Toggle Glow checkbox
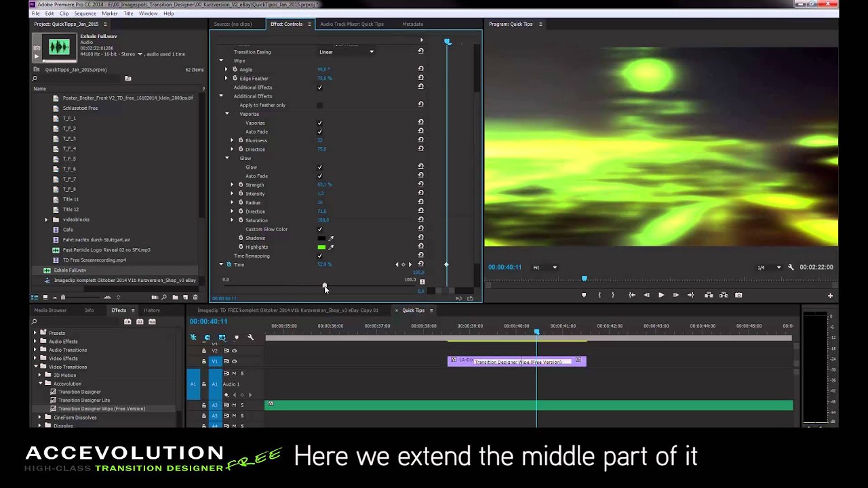The height and width of the screenshot is (488, 868). point(320,167)
